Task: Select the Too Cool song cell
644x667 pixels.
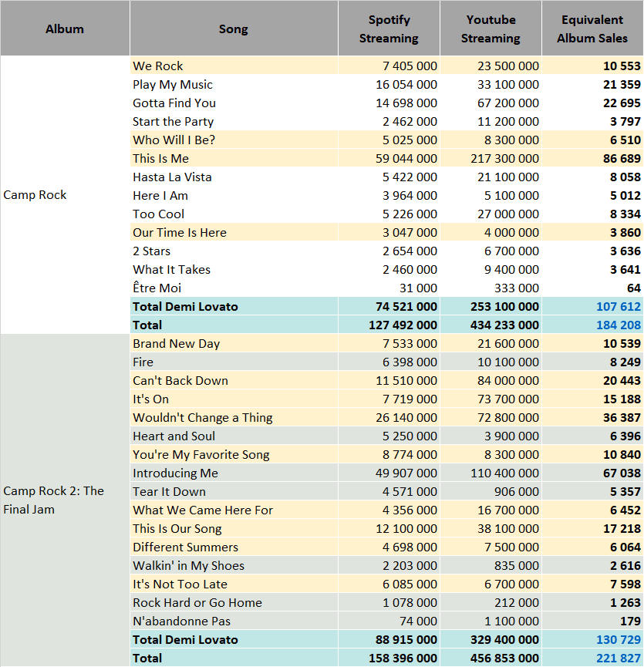Action: click(234, 214)
